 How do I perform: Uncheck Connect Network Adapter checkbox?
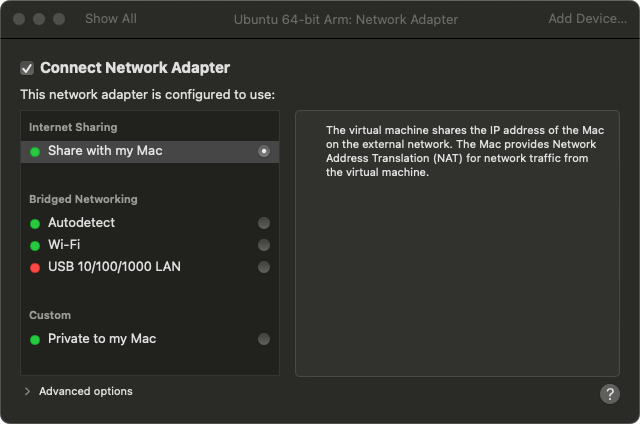coord(27,69)
